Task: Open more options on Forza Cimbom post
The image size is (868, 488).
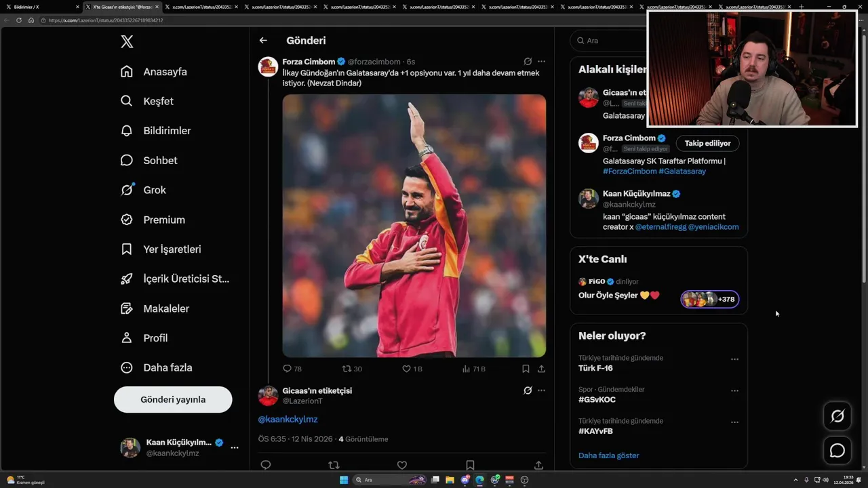Action: point(541,61)
